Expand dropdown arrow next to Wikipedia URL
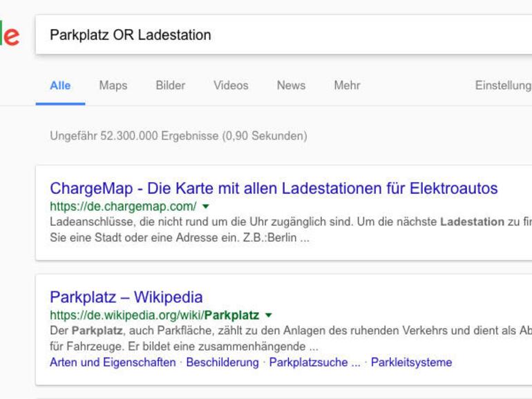 click(x=268, y=315)
